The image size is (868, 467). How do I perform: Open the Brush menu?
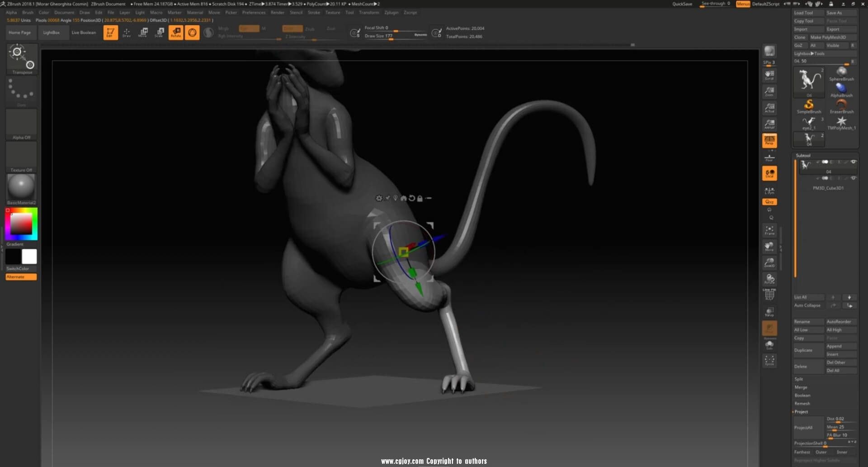28,13
